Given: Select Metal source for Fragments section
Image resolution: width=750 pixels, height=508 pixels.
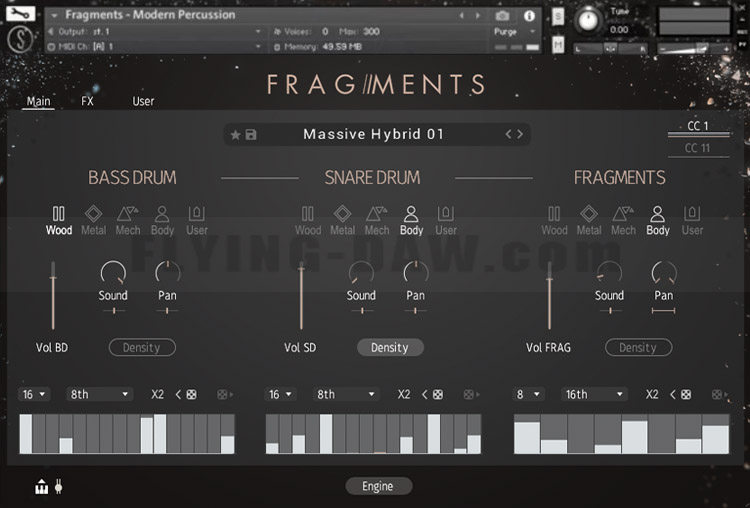Looking at the screenshot, I should click(x=589, y=221).
